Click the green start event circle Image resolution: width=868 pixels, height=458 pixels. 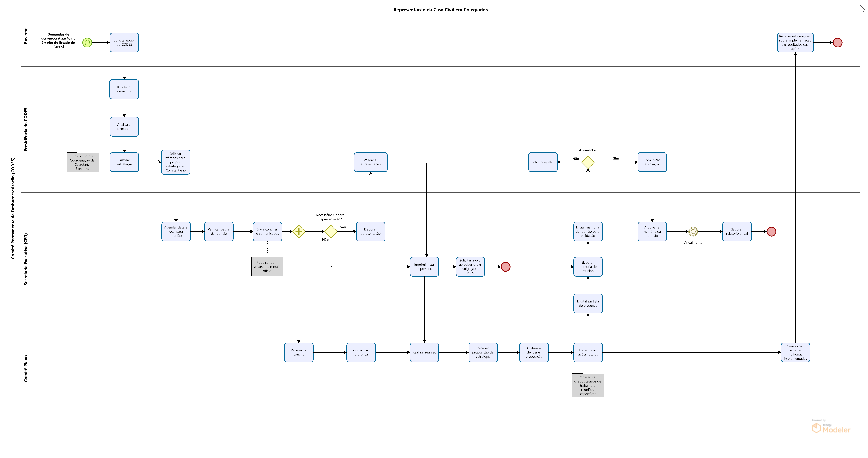point(87,43)
